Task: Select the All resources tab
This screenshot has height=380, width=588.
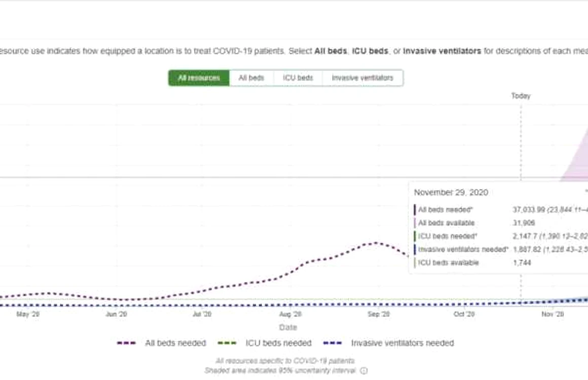Action: click(x=199, y=78)
